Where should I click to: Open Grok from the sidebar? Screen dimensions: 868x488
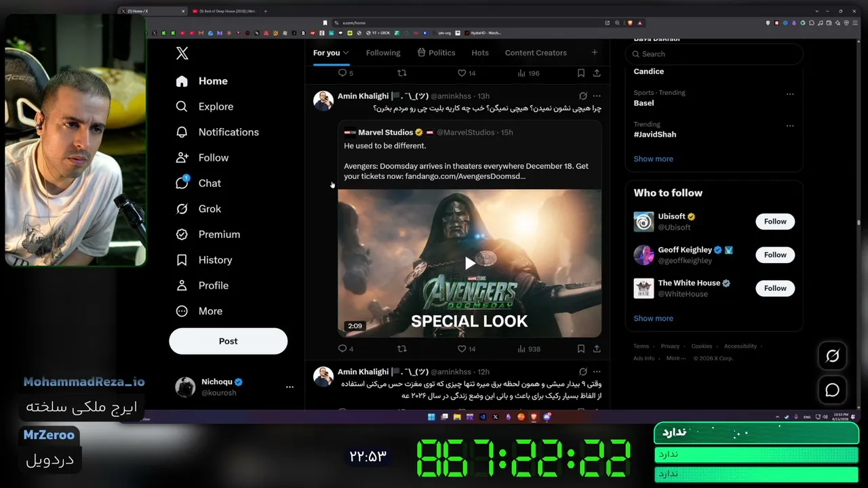198,209
